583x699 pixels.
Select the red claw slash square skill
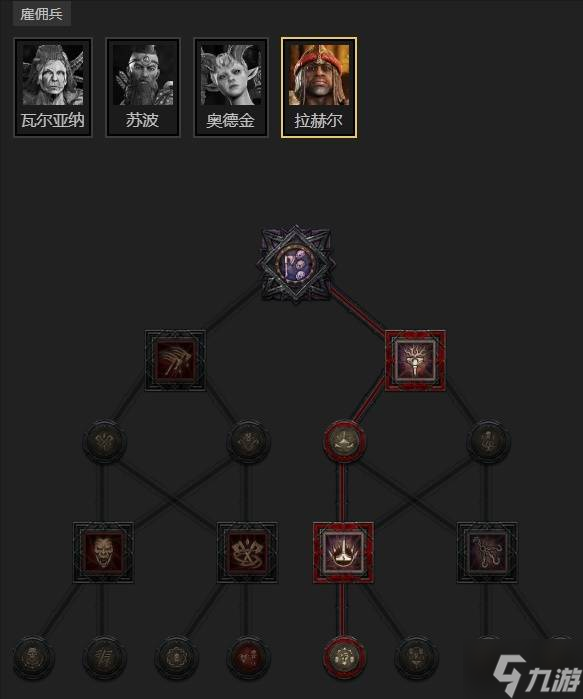[175, 361]
